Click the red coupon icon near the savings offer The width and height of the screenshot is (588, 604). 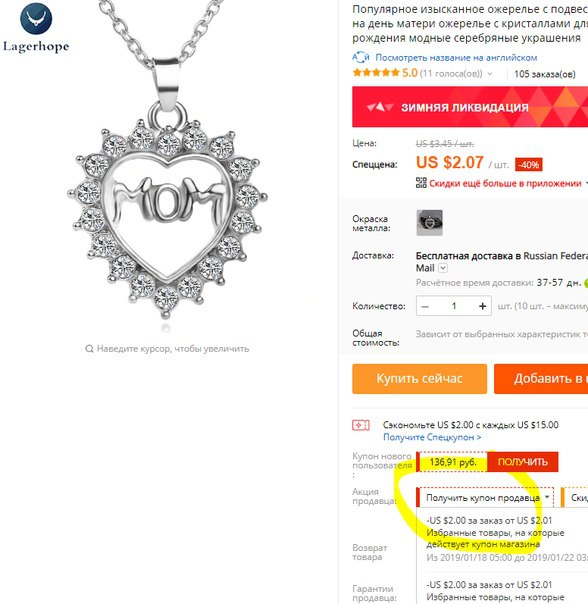point(361,425)
